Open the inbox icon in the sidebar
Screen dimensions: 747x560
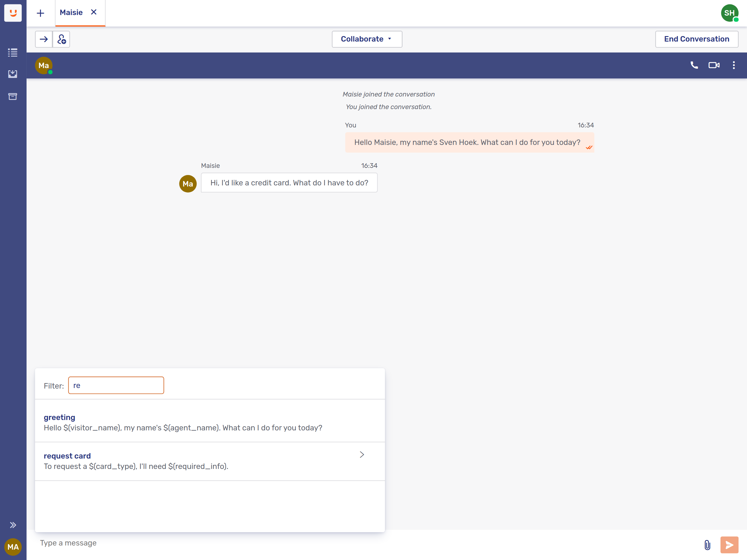coord(13,74)
